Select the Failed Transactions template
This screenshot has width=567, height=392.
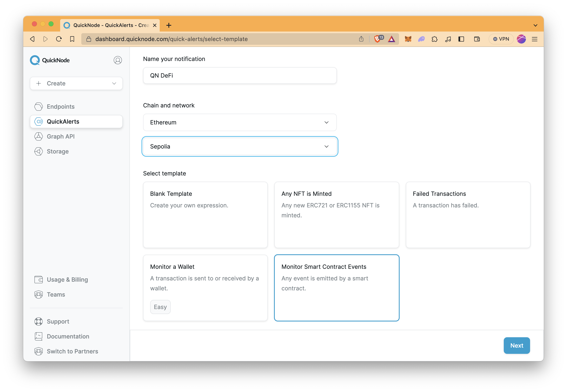[468, 215]
